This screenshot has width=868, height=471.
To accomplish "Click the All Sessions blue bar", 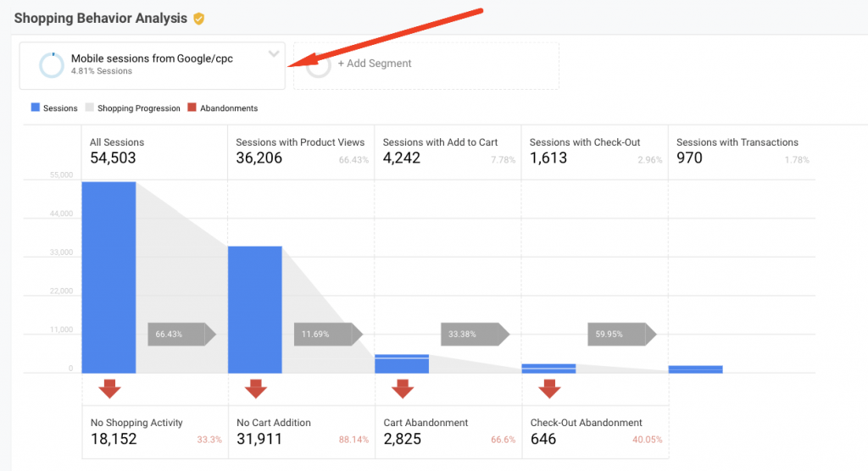I will pyautogui.click(x=109, y=277).
